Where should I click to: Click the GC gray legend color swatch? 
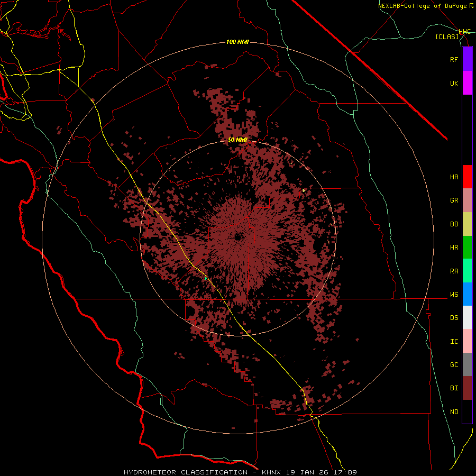(467, 364)
